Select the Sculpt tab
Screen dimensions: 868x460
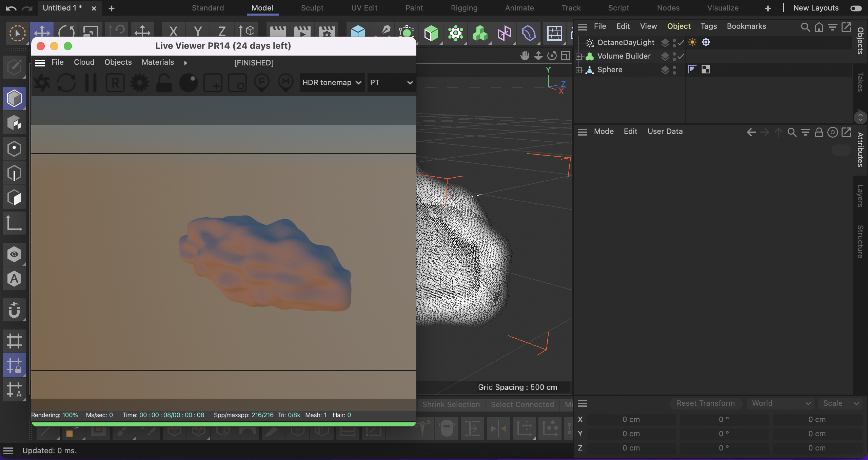pos(312,8)
